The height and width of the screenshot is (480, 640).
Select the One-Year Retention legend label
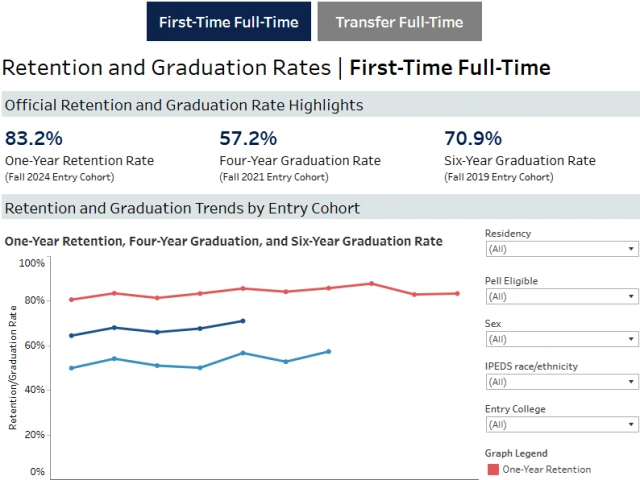click(x=546, y=469)
